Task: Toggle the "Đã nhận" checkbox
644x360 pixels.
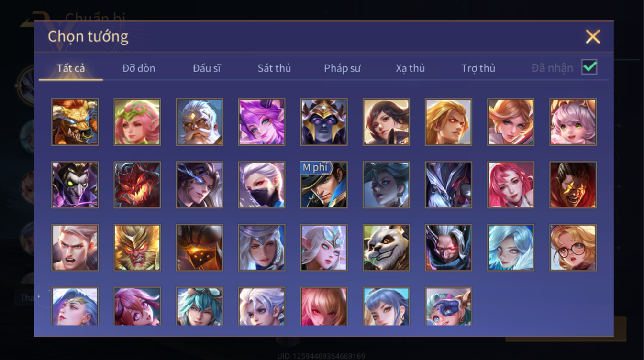Action: pyautogui.click(x=589, y=67)
